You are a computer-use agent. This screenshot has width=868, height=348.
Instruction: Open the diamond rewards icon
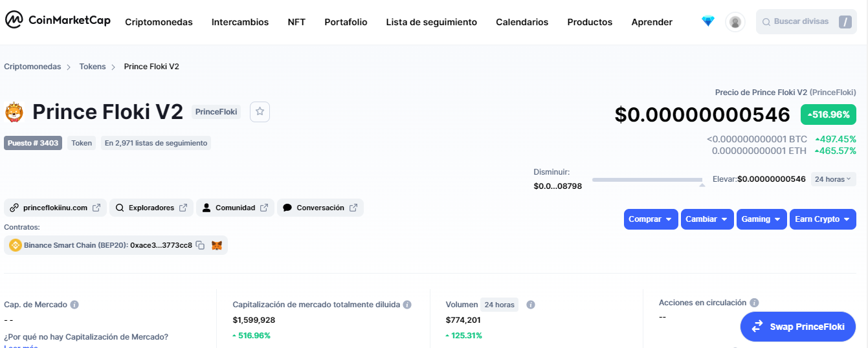(707, 21)
